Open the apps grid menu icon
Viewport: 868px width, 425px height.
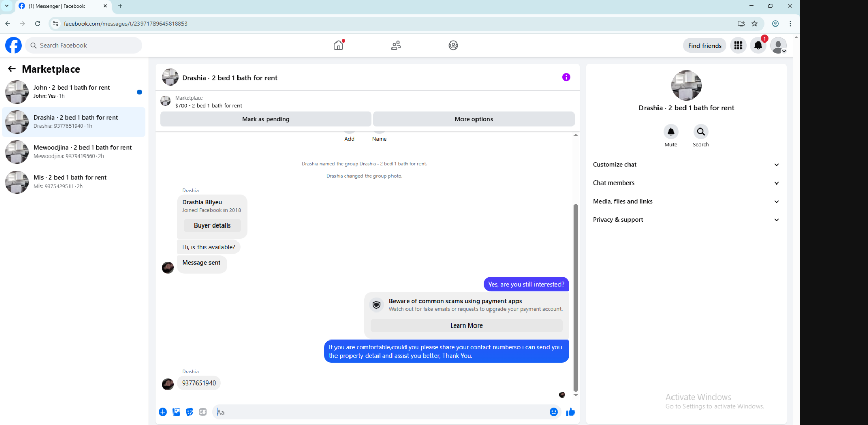pos(738,46)
